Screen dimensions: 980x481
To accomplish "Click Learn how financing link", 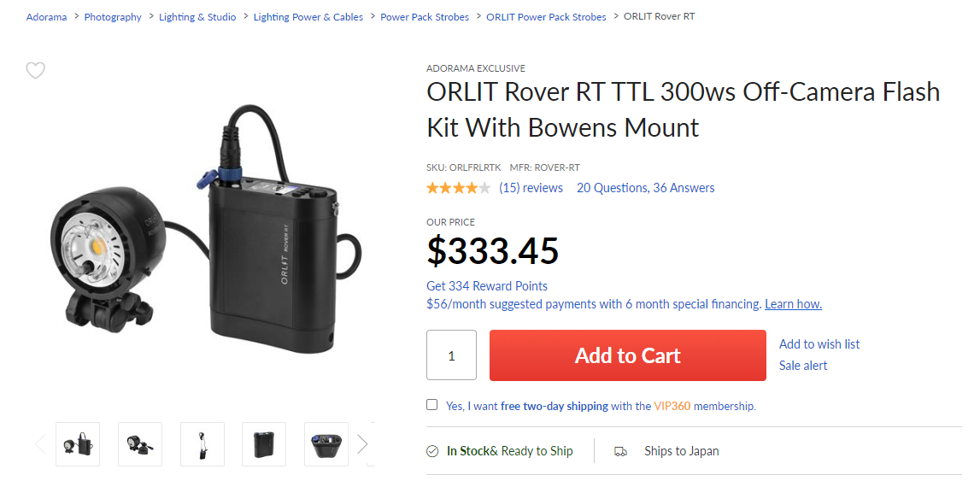I will point(793,304).
